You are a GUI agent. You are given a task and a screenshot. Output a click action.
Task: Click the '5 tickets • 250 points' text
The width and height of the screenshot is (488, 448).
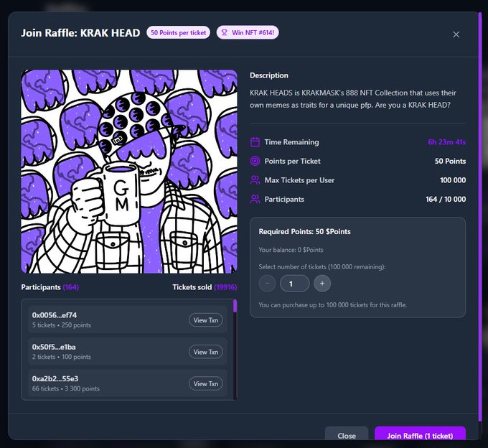pos(62,325)
